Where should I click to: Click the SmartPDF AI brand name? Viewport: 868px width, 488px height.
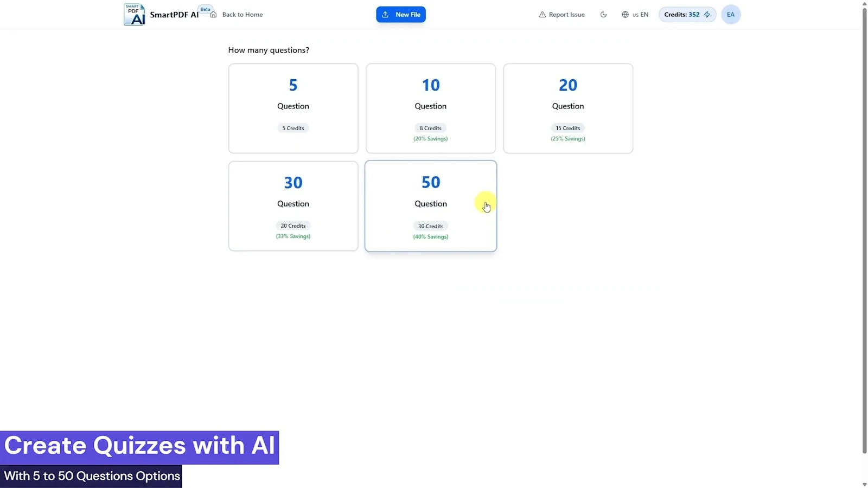(x=174, y=15)
